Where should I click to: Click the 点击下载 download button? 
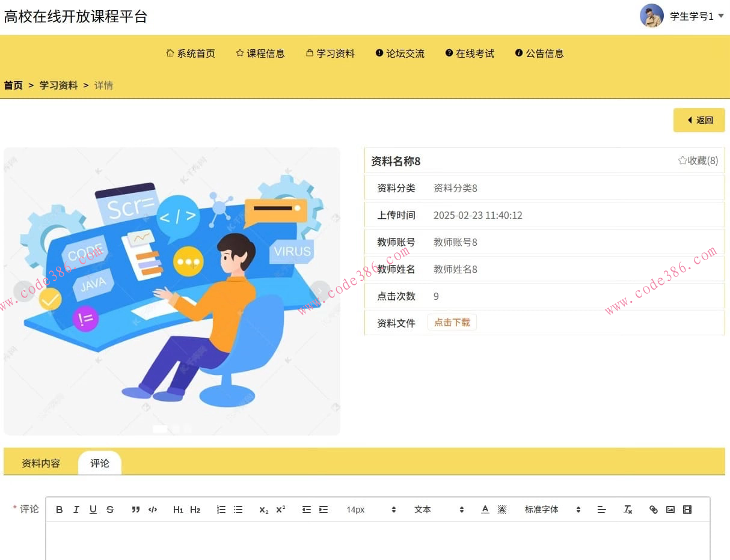pos(452,322)
